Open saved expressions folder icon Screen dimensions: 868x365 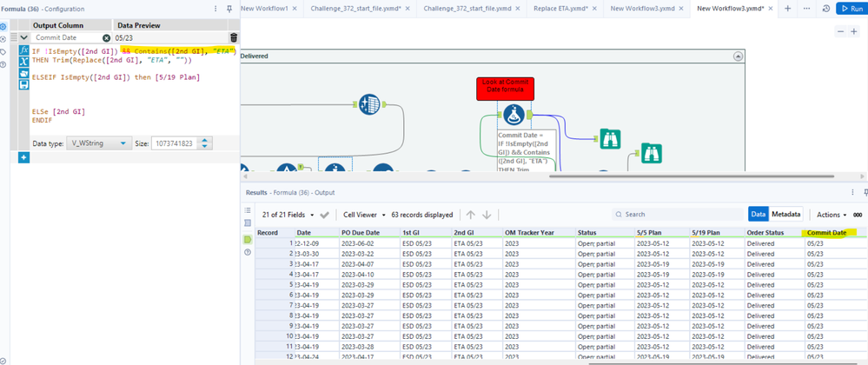click(x=23, y=73)
